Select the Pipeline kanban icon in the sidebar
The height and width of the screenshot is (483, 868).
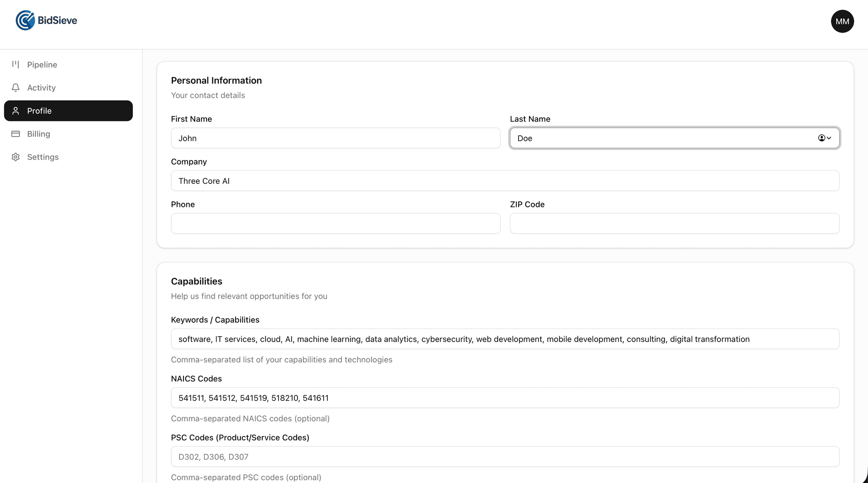[15, 65]
